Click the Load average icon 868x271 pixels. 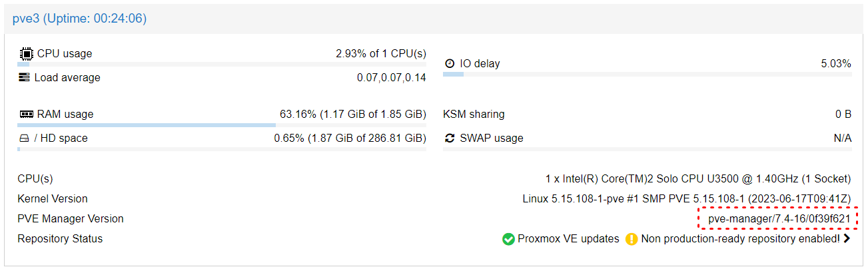(25, 77)
